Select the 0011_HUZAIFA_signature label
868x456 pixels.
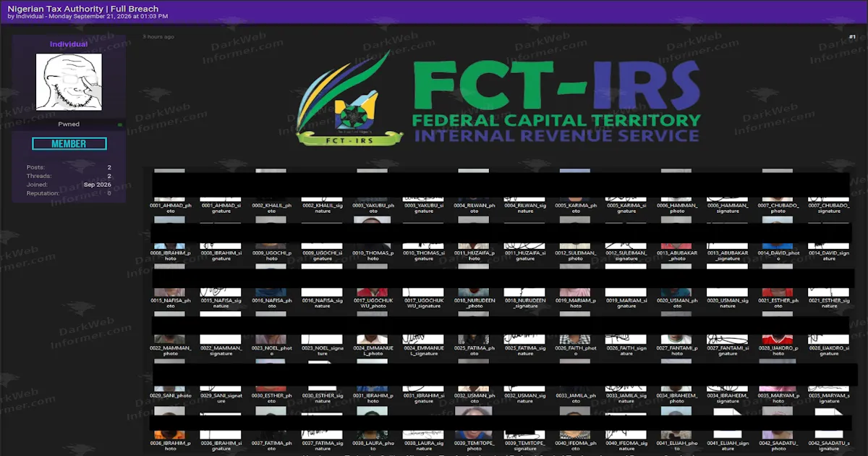pyautogui.click(x=525, y=256)
